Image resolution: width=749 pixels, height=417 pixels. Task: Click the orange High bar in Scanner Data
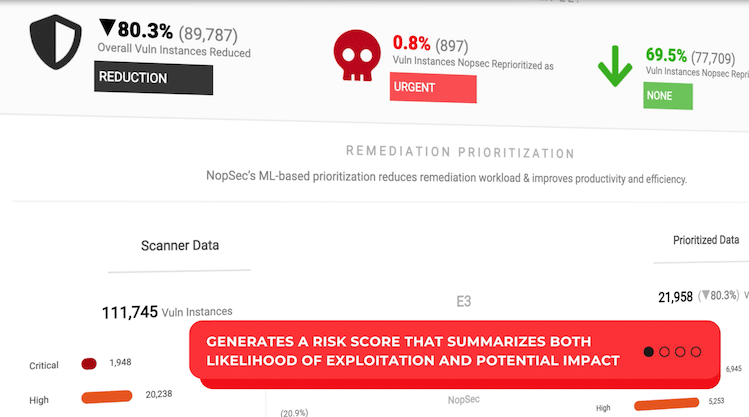point(107,396)
